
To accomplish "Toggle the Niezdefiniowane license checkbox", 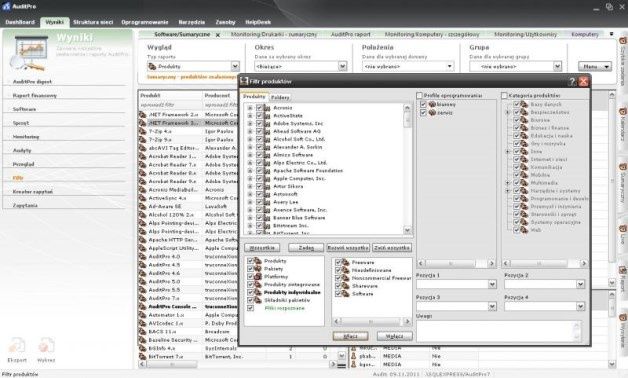I will [x=338, y=270].
